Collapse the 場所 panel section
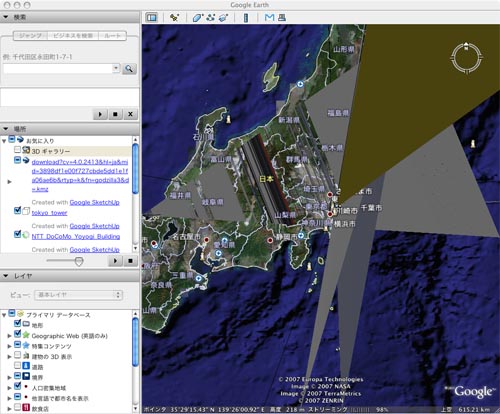500x414 pixels. click(x=6, y=128)
